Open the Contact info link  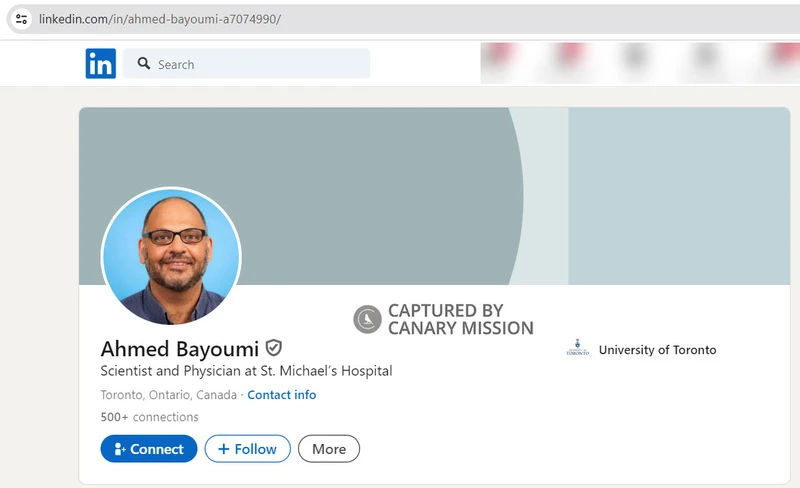click(x=282, y=395)
